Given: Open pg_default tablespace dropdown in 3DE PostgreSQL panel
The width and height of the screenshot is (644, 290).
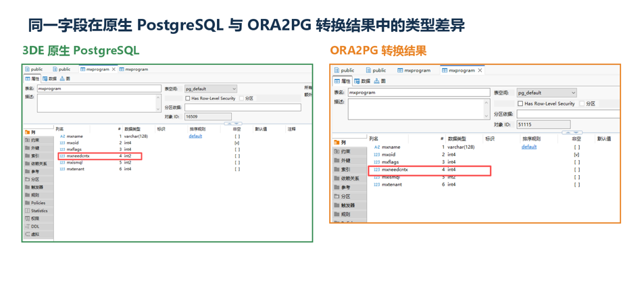Looking at the screenshot, I should tap(211, 89).
